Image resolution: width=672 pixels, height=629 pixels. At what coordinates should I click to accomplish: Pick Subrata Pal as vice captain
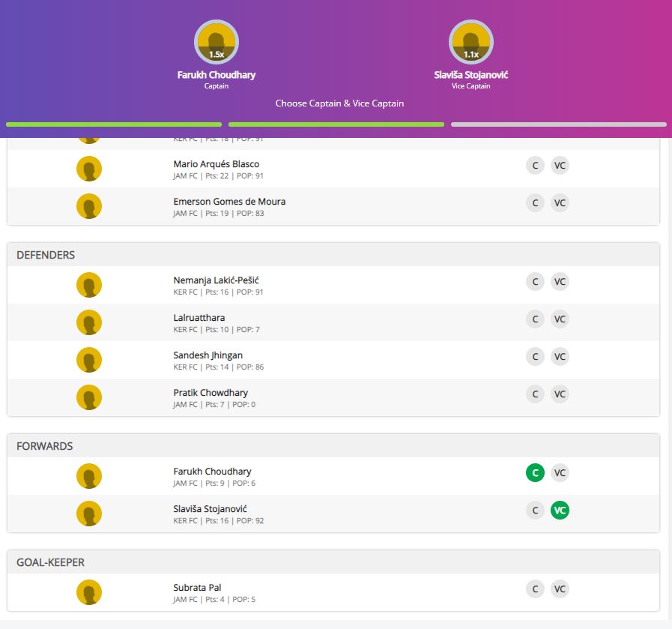click(560, 589)
